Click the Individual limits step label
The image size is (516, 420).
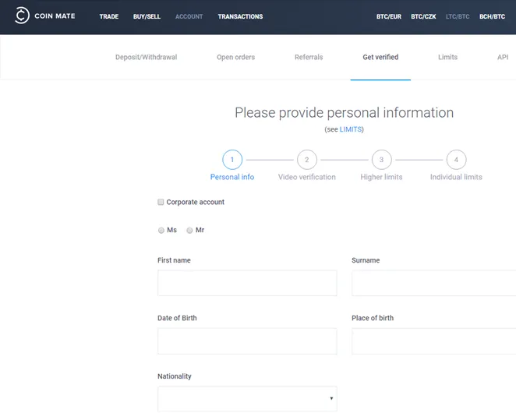click(456, 177)
